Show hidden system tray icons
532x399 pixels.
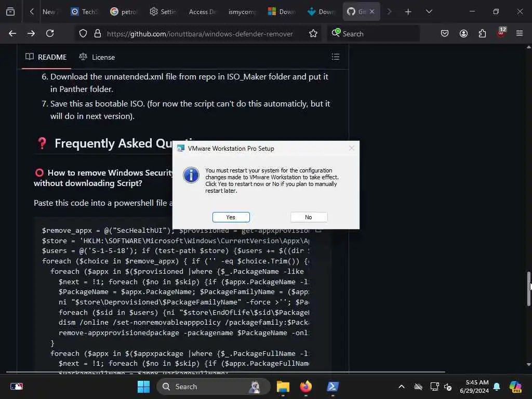point(402,387)
